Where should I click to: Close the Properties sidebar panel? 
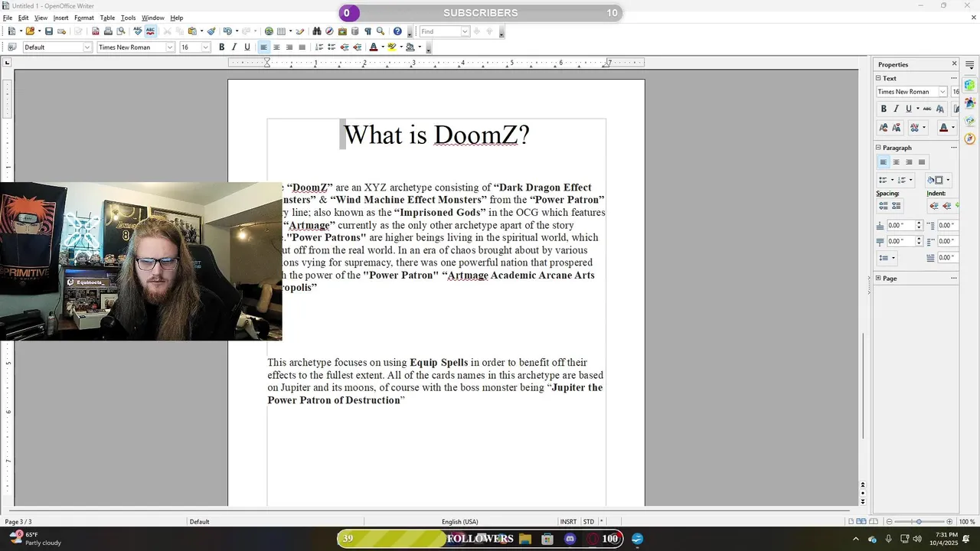(x=955, y=64)
